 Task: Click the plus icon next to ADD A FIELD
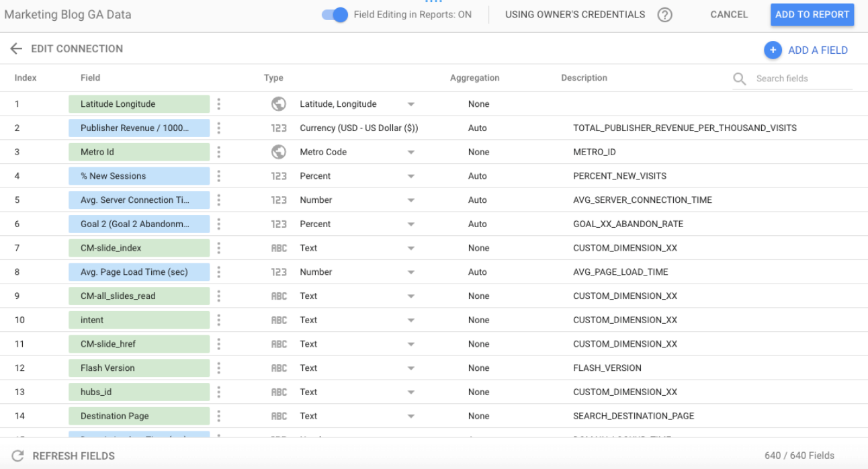pyautogui.click(x=773, y=49)
